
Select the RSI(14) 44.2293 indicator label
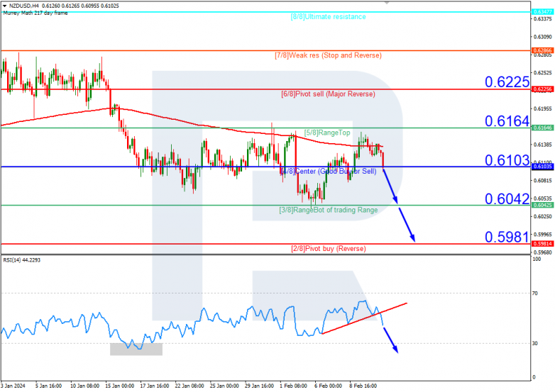pos(22,260)
